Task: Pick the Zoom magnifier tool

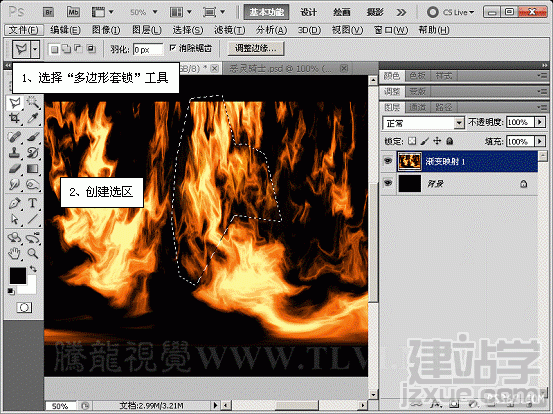Action: 32,253
